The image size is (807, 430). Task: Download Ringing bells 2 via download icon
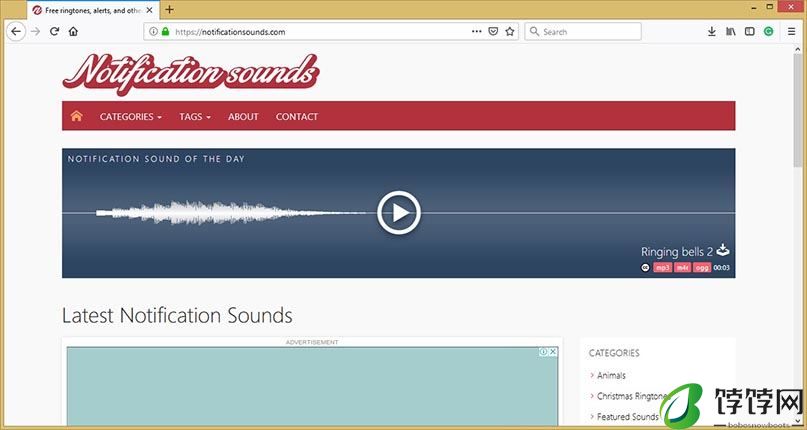723,250
